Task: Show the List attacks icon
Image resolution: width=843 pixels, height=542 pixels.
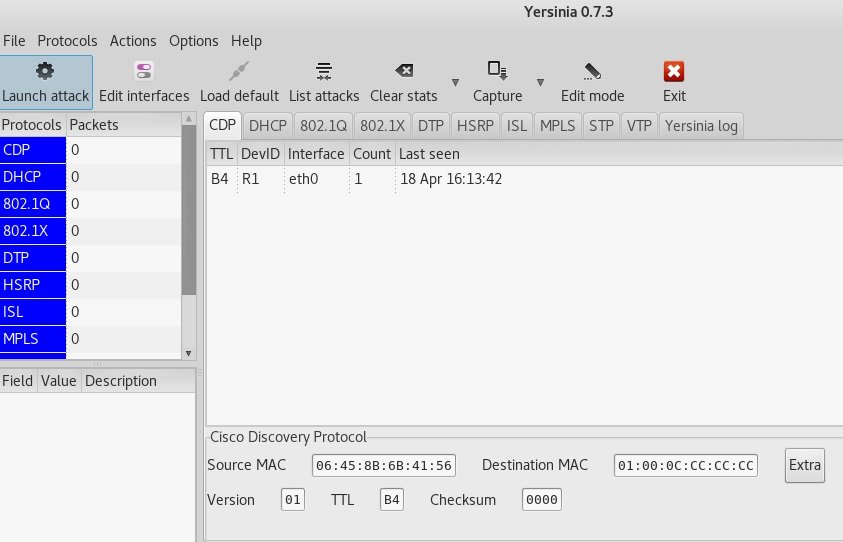Action: pos(324,70)
